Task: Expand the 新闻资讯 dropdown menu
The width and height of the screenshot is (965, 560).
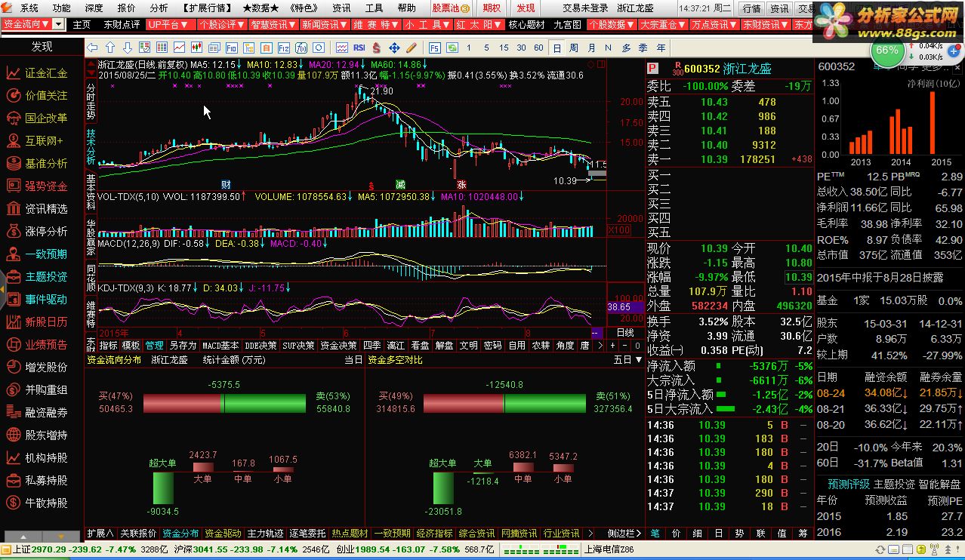Action: [x=325, y=24]
